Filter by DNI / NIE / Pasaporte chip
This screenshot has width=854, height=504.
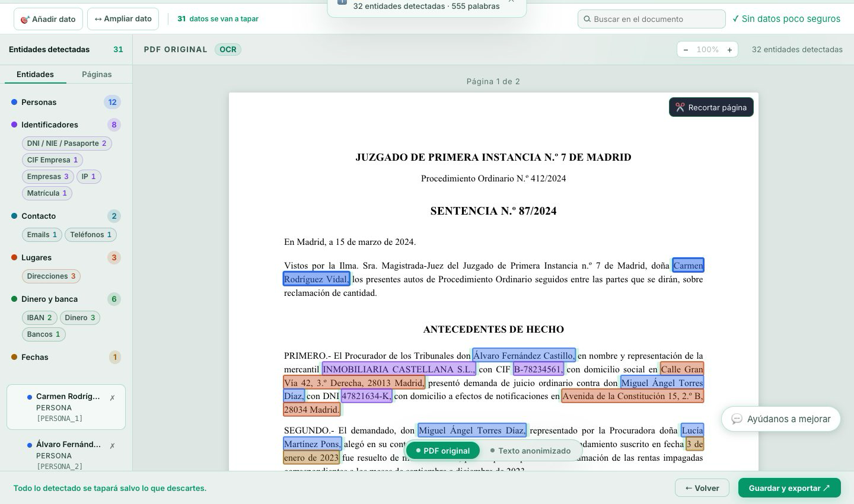pos(66,143)
